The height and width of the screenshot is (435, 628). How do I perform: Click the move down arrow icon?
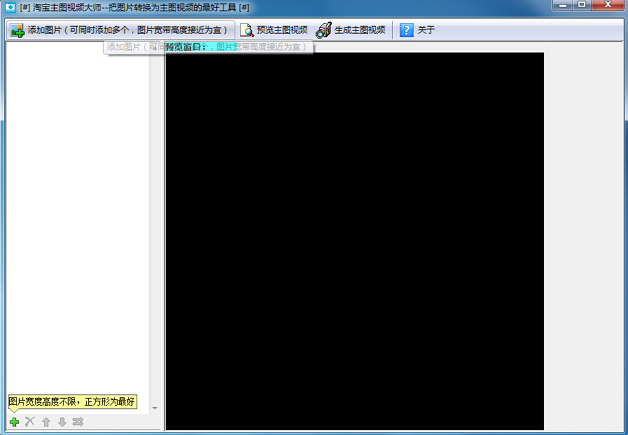pos(62,422)
